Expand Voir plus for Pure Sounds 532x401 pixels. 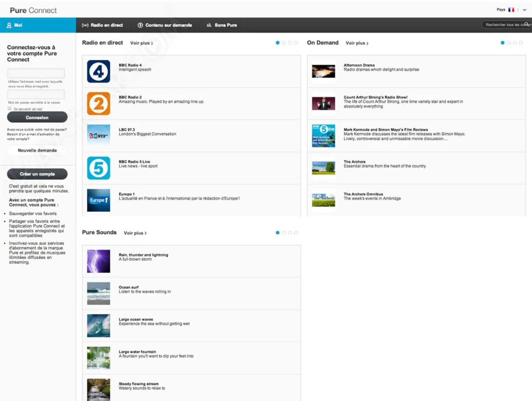(x=135, y=233)
